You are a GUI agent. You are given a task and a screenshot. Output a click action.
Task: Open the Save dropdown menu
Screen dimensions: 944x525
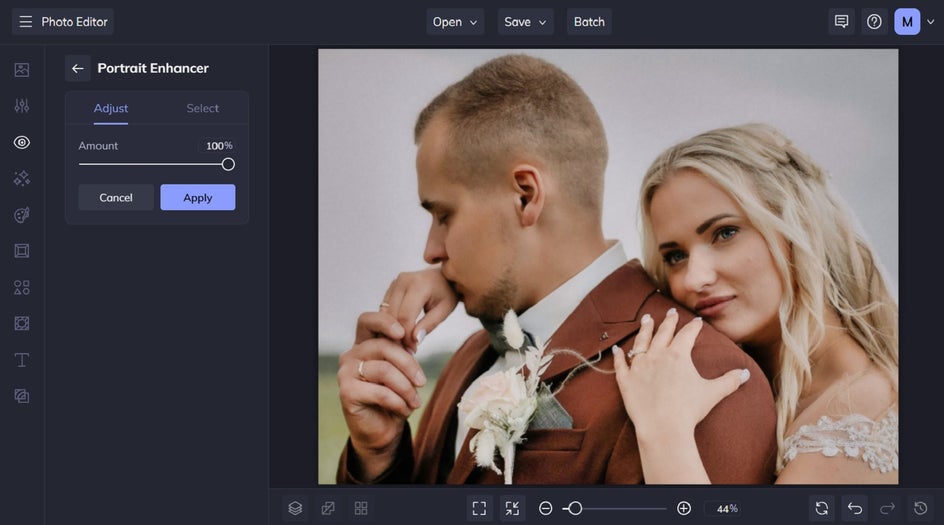526,22
